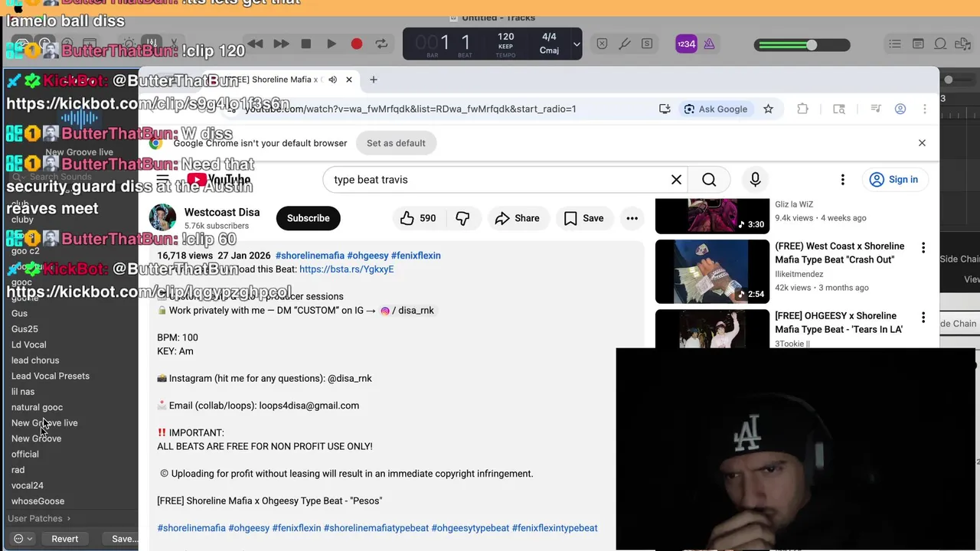The width and height of the screenshot is (980, 551).
Task: Open Chrome extensions puzzle icon
Action: coord(802,109)
